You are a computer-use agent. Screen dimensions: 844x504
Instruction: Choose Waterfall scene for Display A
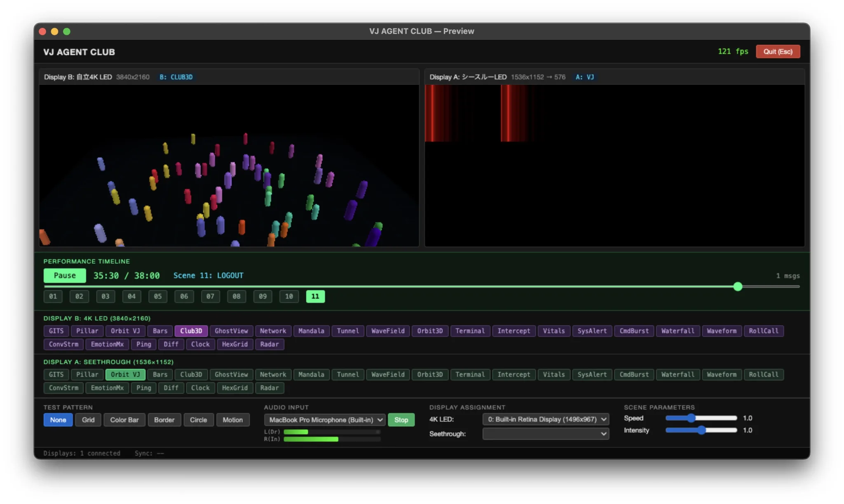678,375
